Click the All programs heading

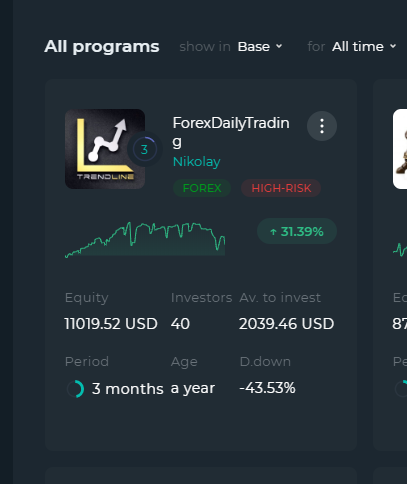(x=102, y=46)
